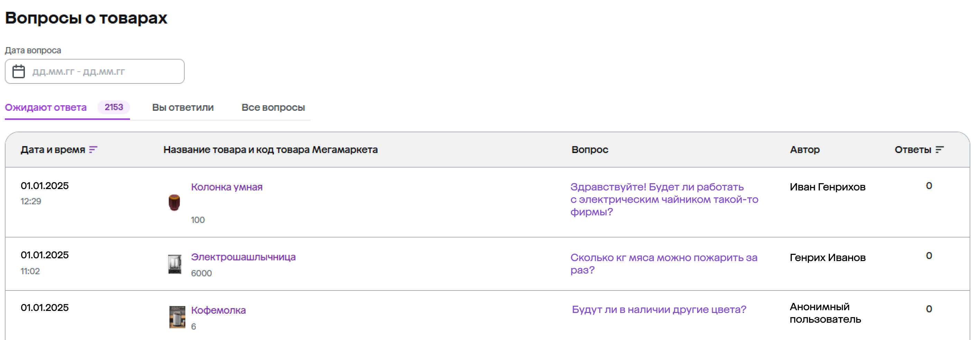The image size is (980, 340).
Task: Click Дата и время column header
Action: click(x=53, y=150)
